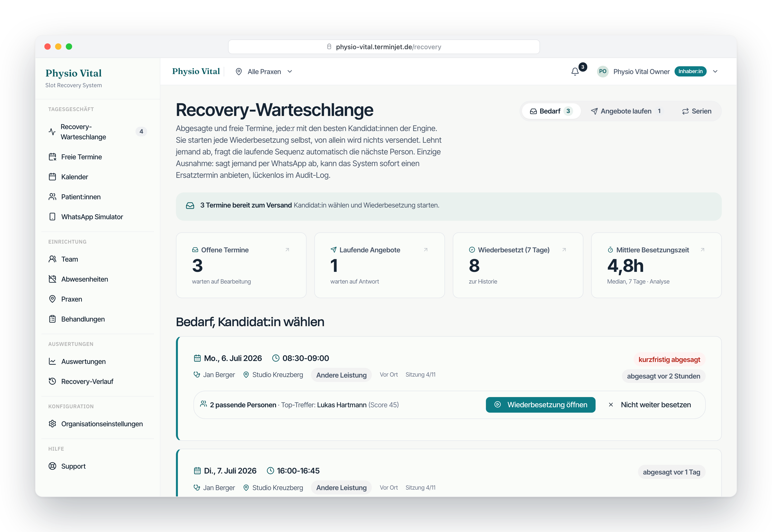The height and width of the screenshot is (532, 772).
Task: Click the X icon beside Nicht weiter besetzen
Action: coord(611,405)
